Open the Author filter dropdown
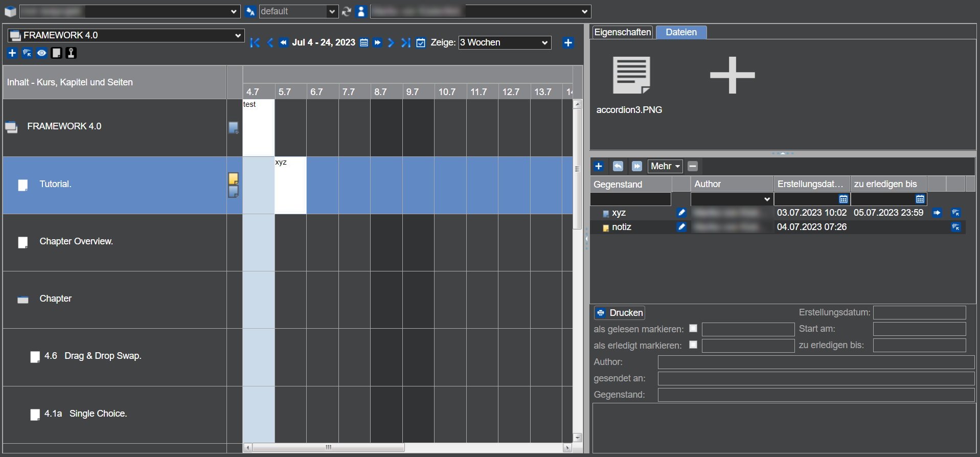The image size is (980, 457). click(732, 199)
